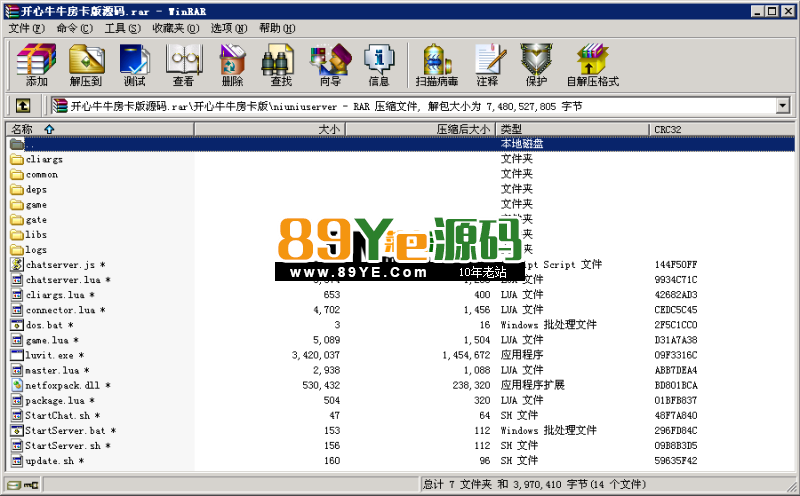Select the common folder row
Screen dimensions: 800x496
tap(401, 174)
